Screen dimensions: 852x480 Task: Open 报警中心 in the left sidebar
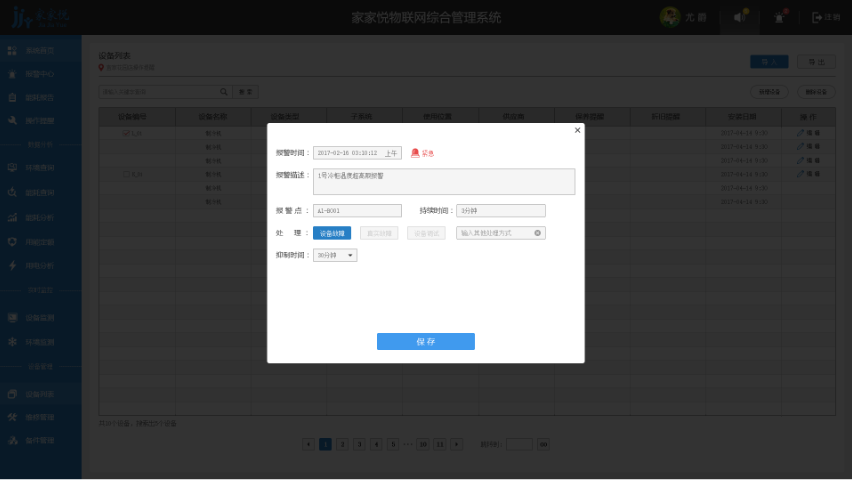click(x=40, y=74)
